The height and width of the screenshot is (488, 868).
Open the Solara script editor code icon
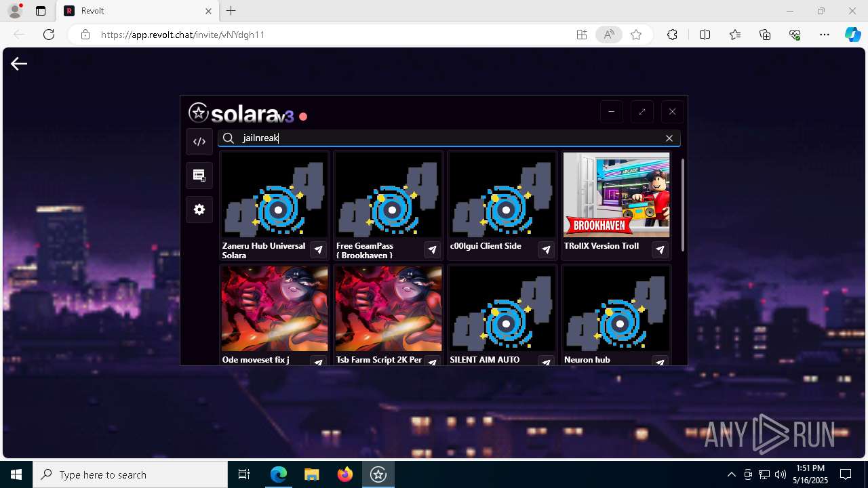pos(199,142)
